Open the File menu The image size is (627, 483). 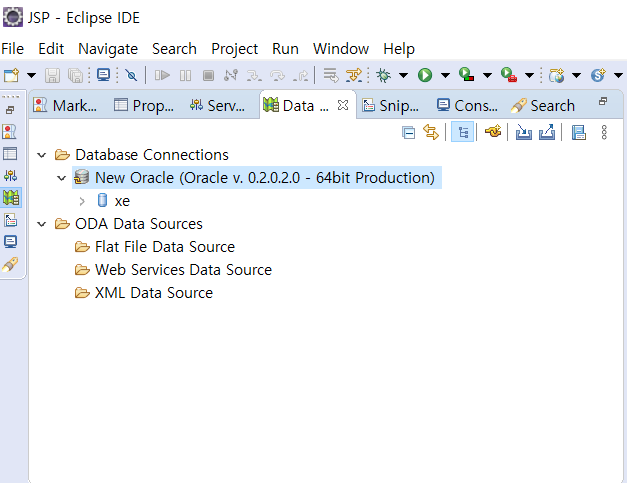(x=12, y=49)
